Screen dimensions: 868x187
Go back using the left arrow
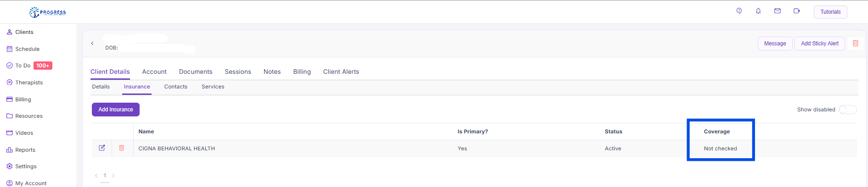pos(92,44)
